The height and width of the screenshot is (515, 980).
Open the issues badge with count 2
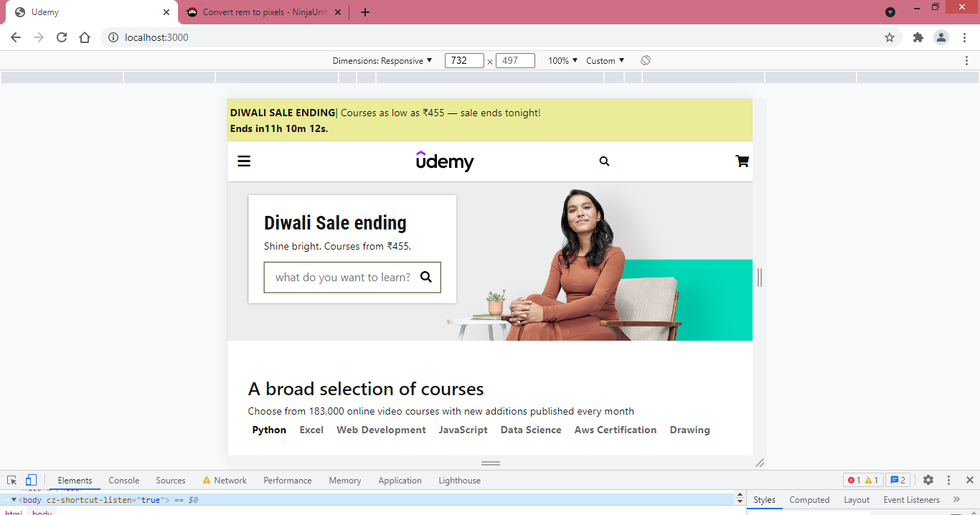click(898, 480)
